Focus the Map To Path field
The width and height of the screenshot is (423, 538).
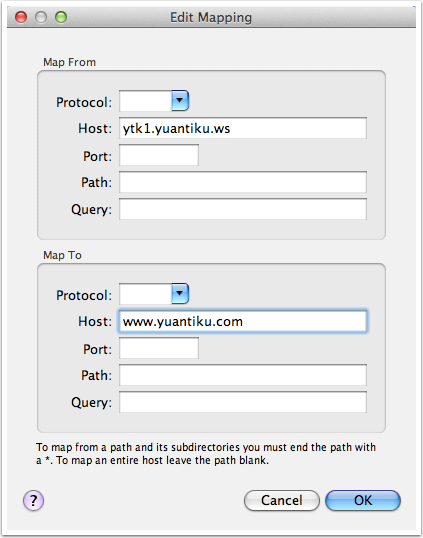pos(243,375)
